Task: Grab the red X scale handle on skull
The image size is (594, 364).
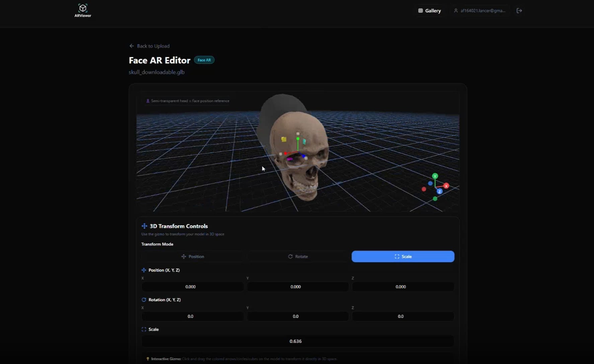Action: 285,153
